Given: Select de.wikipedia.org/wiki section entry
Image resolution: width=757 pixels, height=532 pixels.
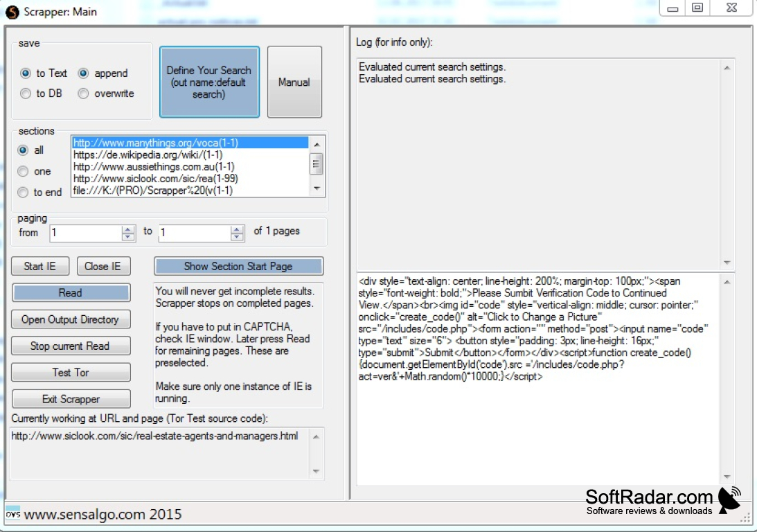Looking at the screenshot, I should tap(190, 155).
